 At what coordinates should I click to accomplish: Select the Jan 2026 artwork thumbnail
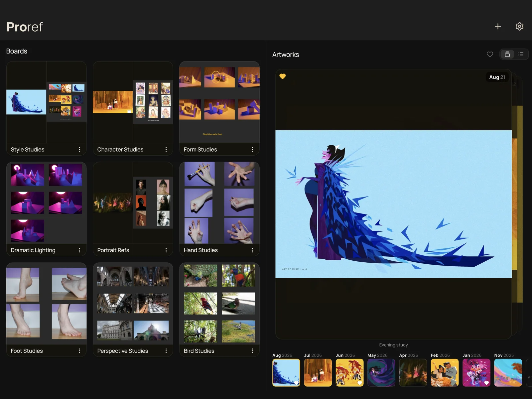tap(476, 372)
